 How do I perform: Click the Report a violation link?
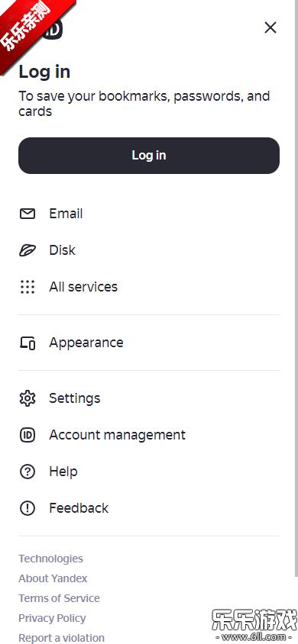(62, 638)
